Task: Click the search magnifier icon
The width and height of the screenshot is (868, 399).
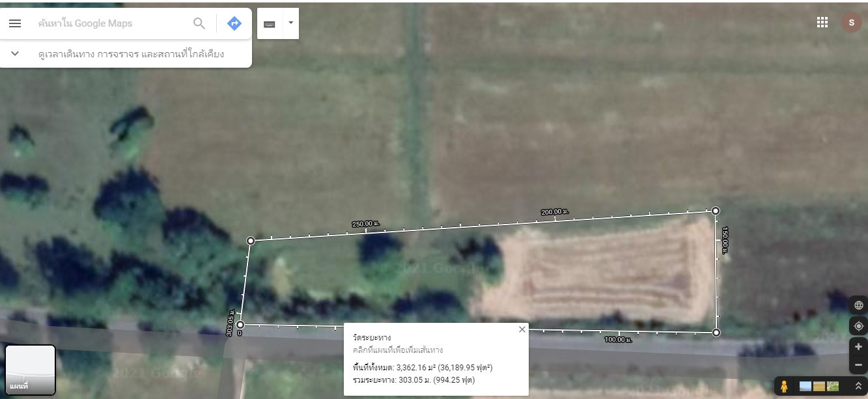Action: 199,23
